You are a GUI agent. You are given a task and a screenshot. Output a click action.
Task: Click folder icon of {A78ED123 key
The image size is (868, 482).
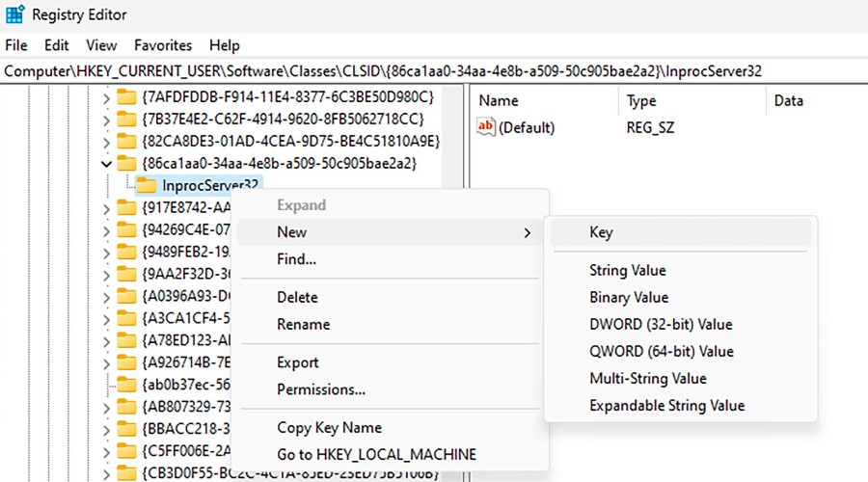(x=126, y=340)
